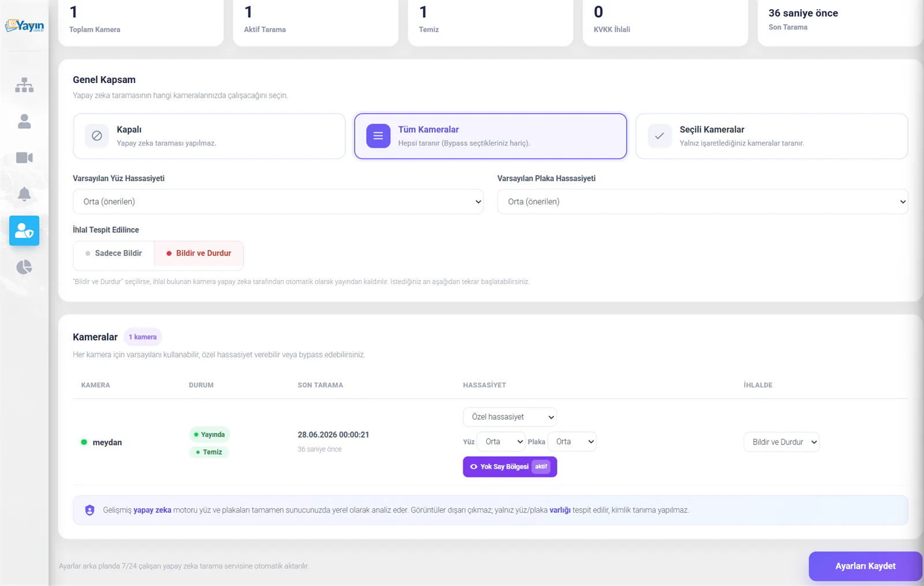Image resolution: width=924 pixels, height=586 pixels.
Task: Open Varsayılan Yüz Hassasiyeti dropdown
Action: (278, 201)
